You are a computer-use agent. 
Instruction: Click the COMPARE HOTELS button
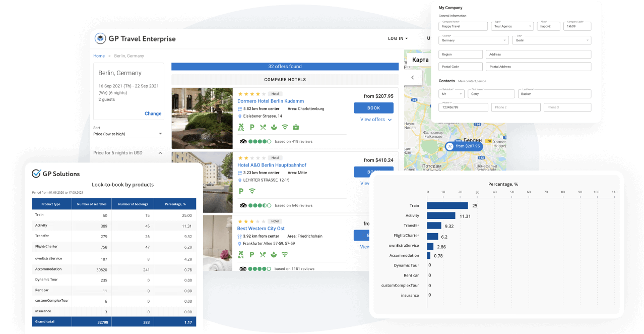(x=285, y=80)
